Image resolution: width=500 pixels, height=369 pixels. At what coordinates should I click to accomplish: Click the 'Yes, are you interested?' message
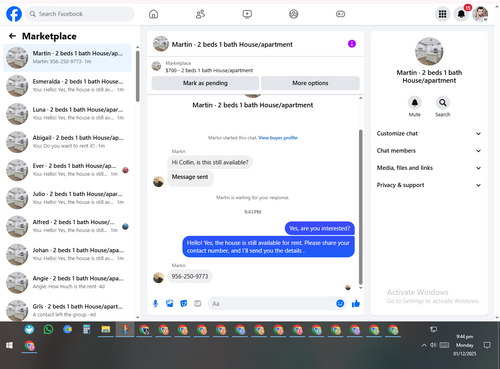click(319, 228)
